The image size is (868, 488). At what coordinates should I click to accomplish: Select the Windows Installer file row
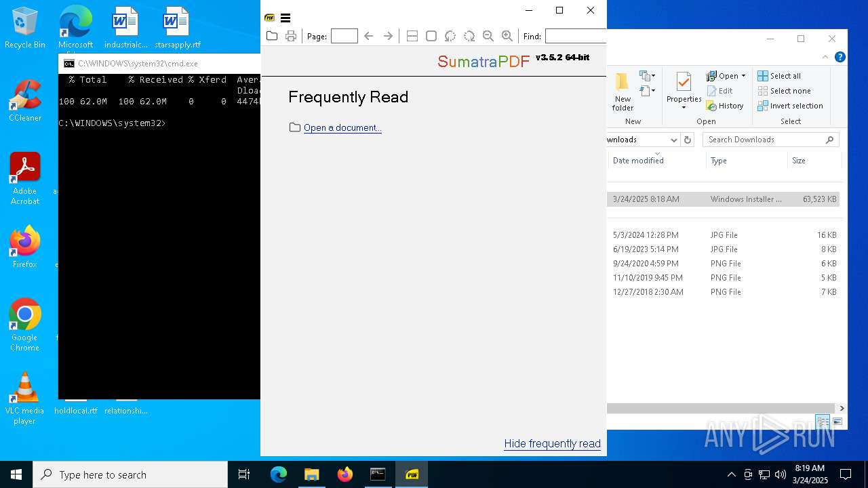(x=723, y=199)
